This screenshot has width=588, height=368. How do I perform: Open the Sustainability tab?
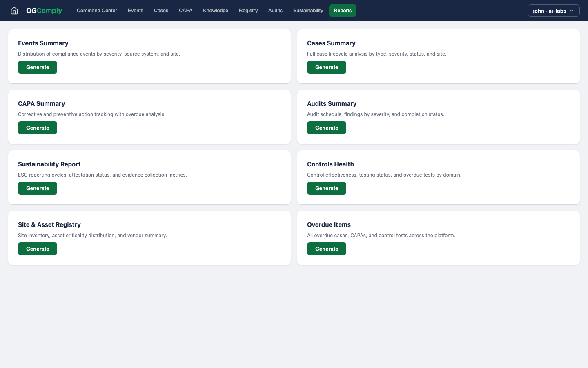click(308, 11)
